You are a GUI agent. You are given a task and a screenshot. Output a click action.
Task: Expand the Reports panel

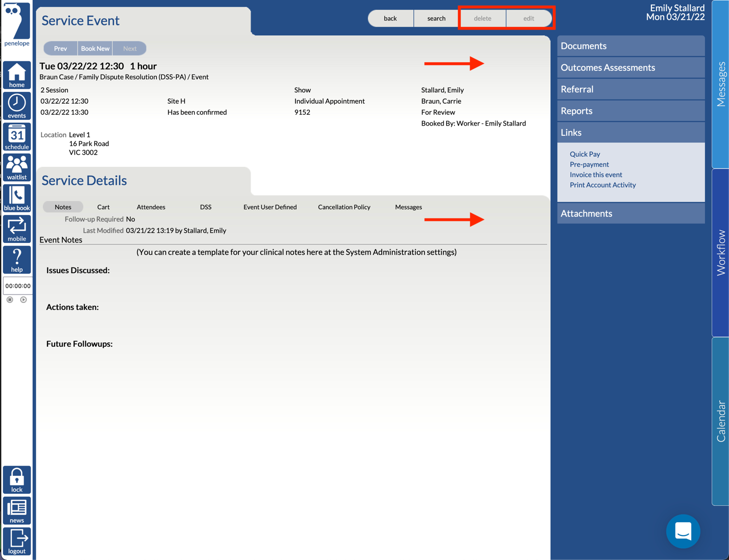coord(631,111)
